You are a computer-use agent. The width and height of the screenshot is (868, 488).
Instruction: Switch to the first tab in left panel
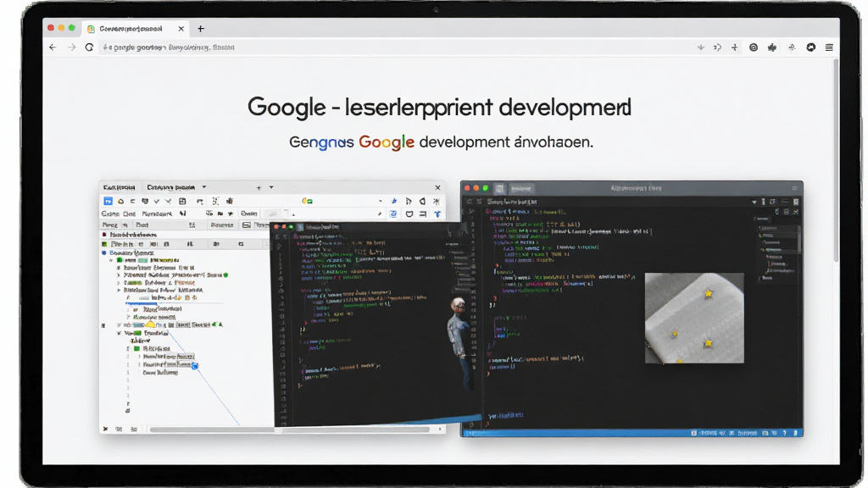(119, 187)
